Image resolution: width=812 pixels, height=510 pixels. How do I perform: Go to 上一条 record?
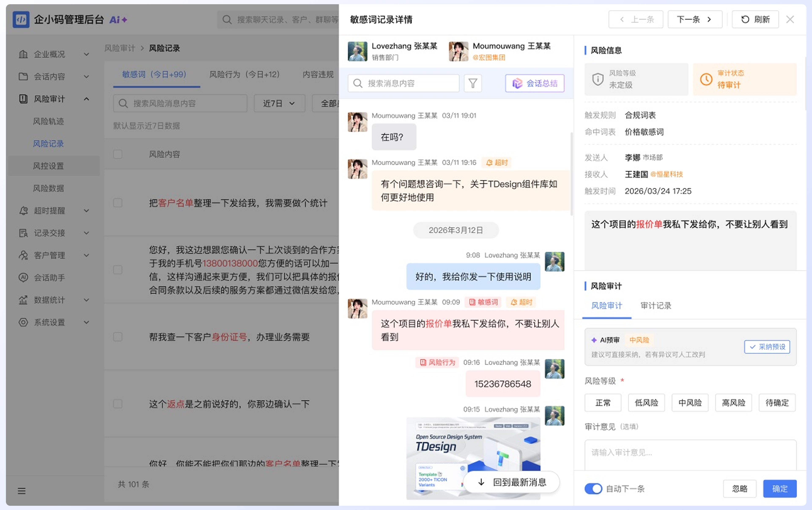[636, 19]
